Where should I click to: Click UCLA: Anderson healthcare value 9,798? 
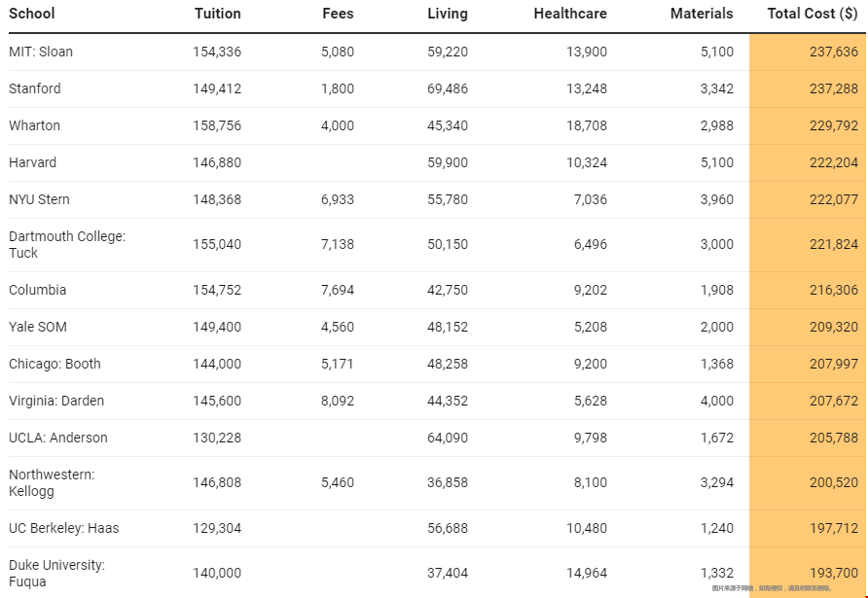click(x=590, y=439)
